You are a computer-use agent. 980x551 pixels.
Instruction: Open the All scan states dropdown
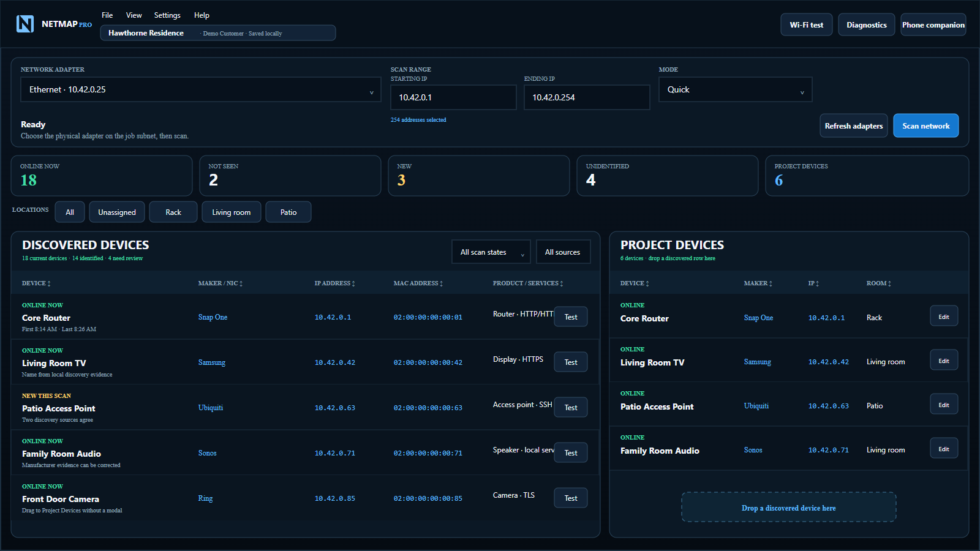pos(491,252)
